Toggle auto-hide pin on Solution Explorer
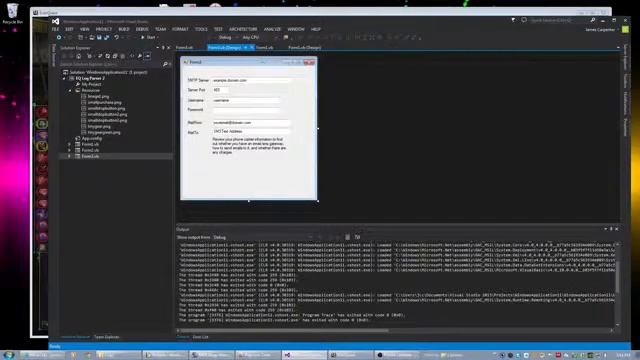 (x=163, y=48)
